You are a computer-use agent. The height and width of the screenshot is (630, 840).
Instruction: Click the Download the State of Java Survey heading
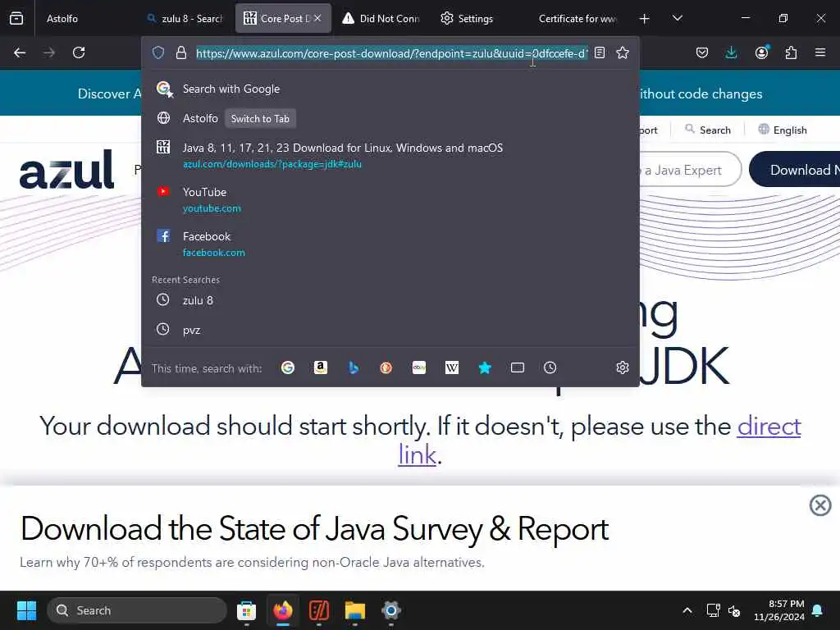click(x=314, y=529)
